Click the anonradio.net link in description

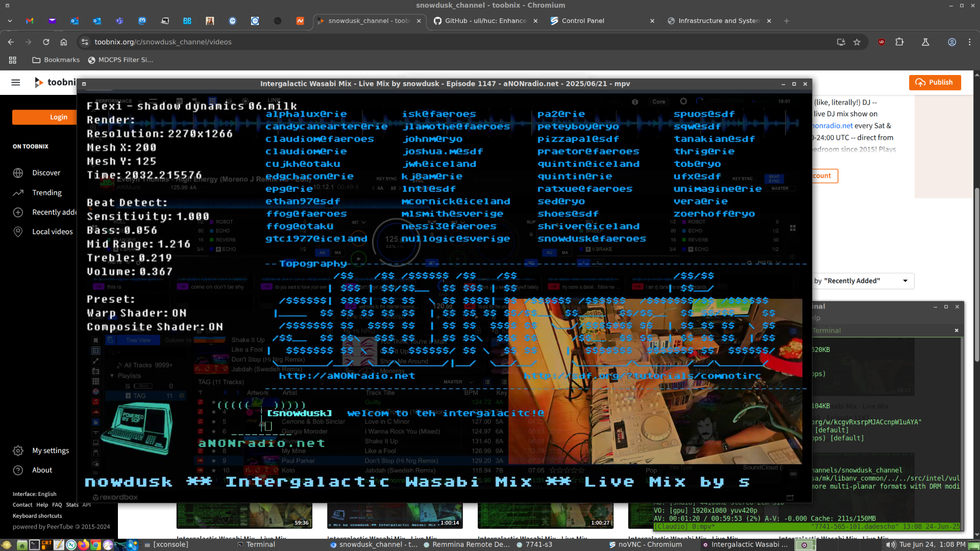(x=832, y=126)
